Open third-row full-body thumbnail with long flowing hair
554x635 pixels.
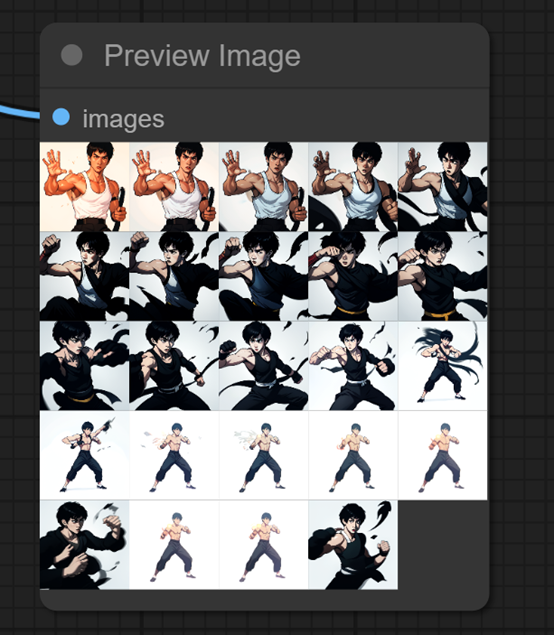click(443, 366)
